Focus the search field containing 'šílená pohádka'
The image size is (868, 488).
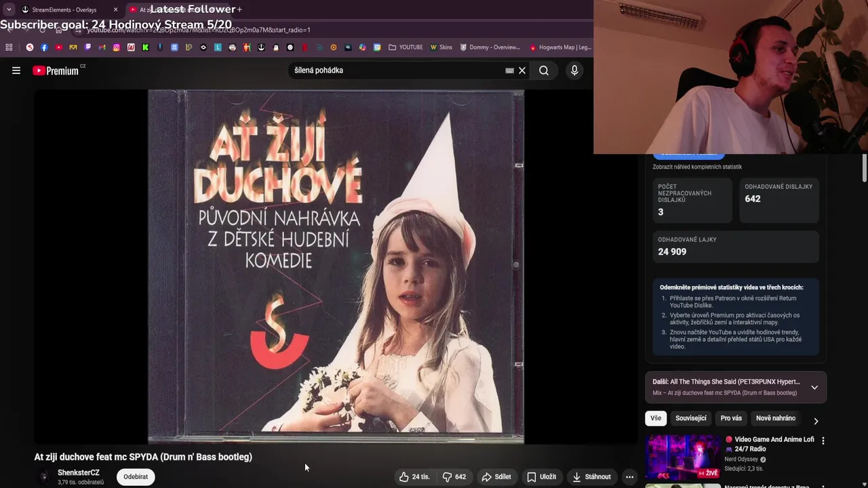coord(397,70)
